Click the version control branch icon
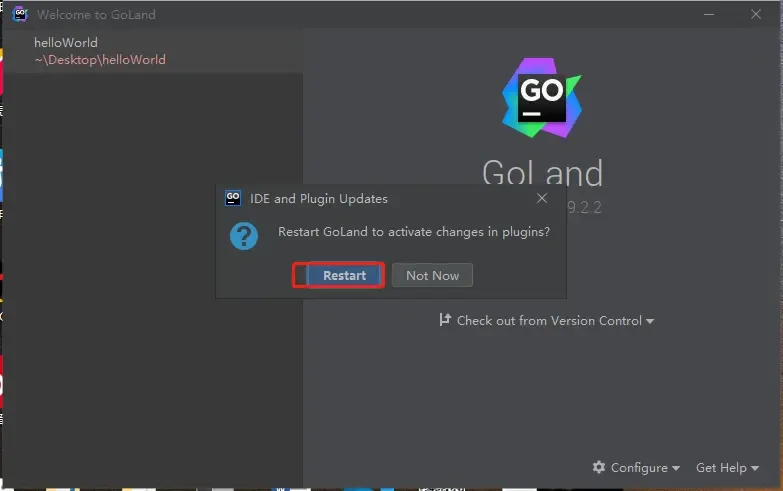Viewport: 783px width, 491px height. (x=445, y=320)
